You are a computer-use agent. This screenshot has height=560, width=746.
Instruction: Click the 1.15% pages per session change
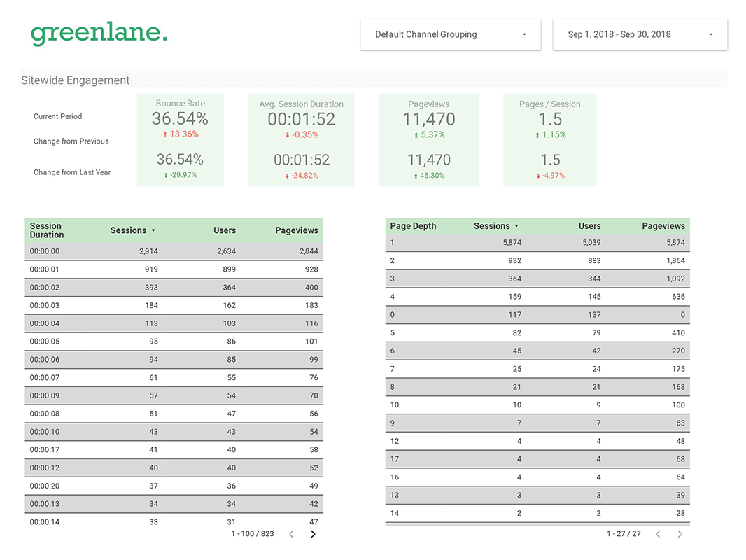tap(551, 134)
